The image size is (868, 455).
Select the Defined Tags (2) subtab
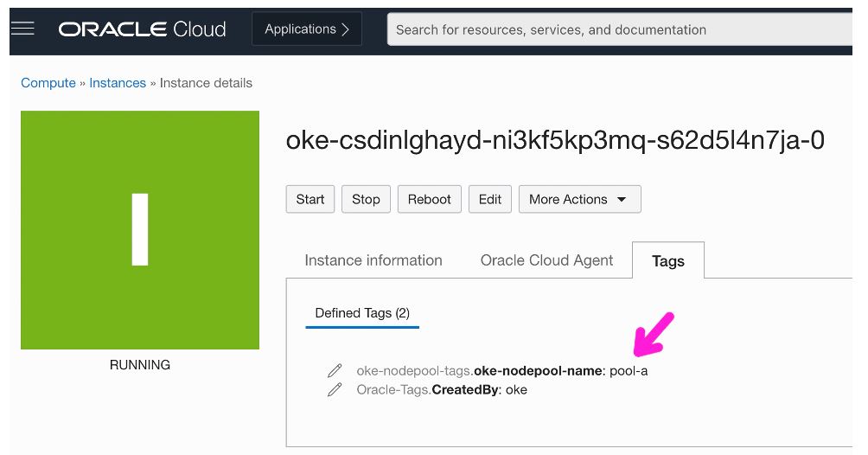(362, 314)
